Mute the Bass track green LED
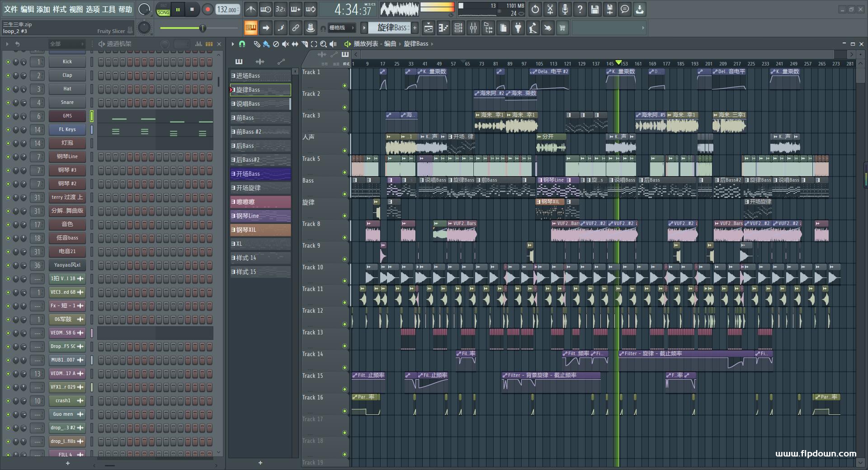The image size is (868, 470). point(344,194)
